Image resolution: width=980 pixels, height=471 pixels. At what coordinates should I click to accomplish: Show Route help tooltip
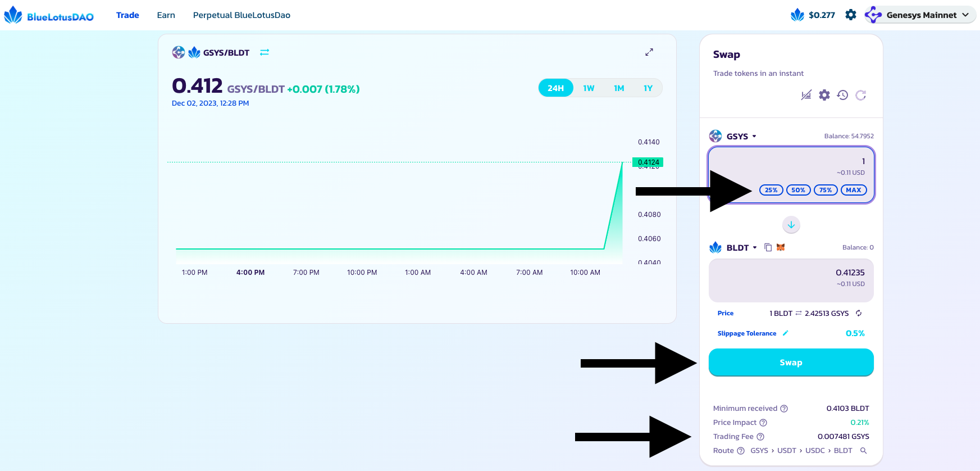[741, 451]
